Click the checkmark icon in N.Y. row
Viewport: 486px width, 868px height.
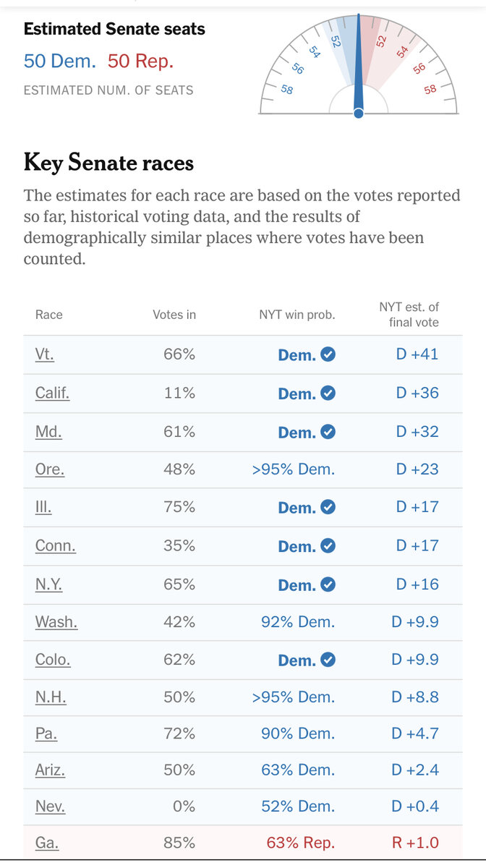pos(328,584)
